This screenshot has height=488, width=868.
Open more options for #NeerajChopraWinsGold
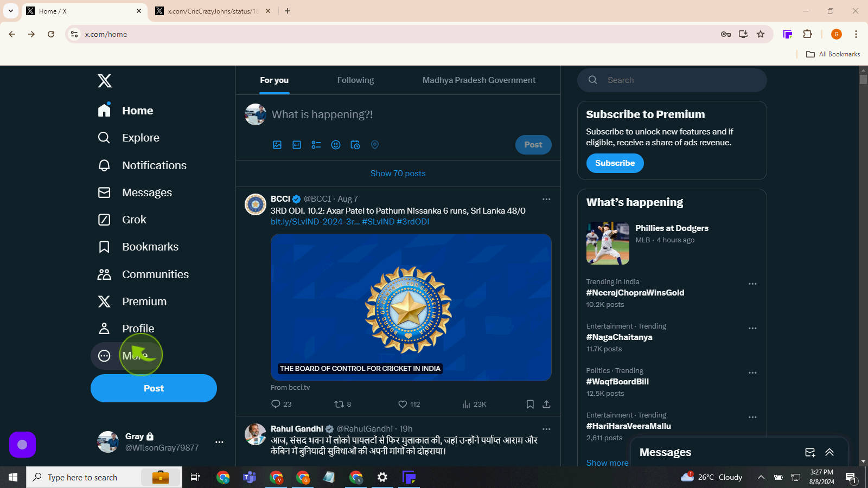(752, 284)
